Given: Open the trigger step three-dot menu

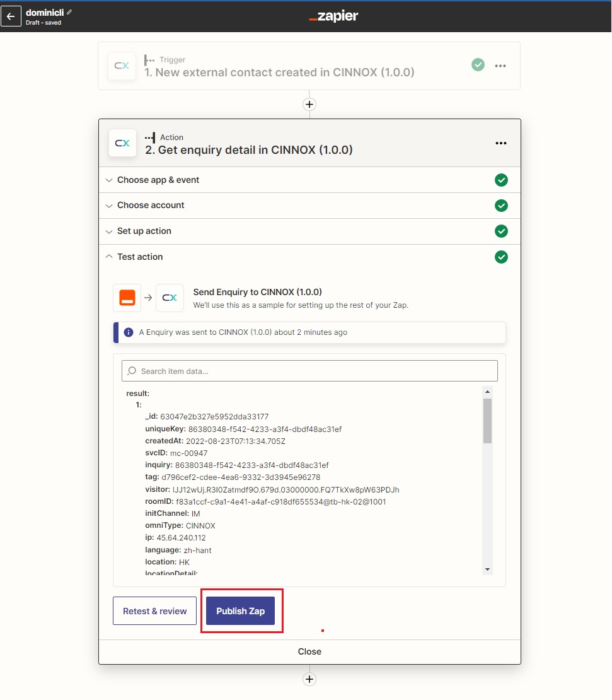Looking at the screenshot, I should click(500, 66).
